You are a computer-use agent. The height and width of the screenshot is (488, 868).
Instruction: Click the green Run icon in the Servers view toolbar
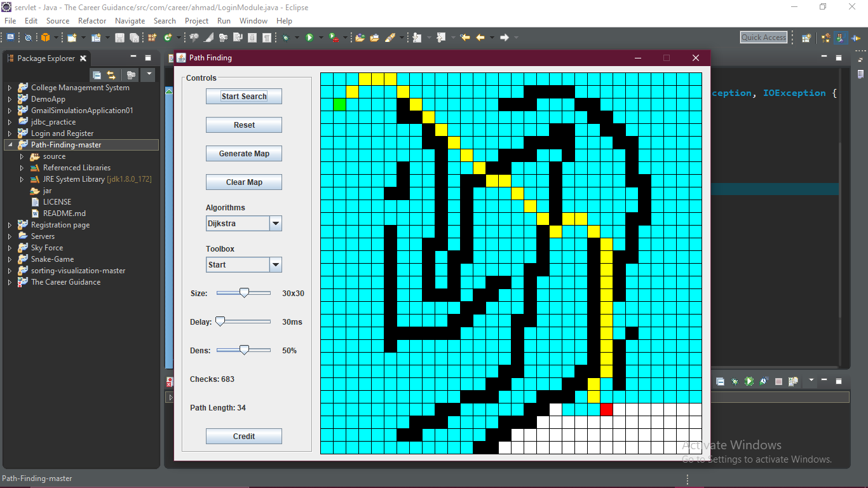point(749,381)
